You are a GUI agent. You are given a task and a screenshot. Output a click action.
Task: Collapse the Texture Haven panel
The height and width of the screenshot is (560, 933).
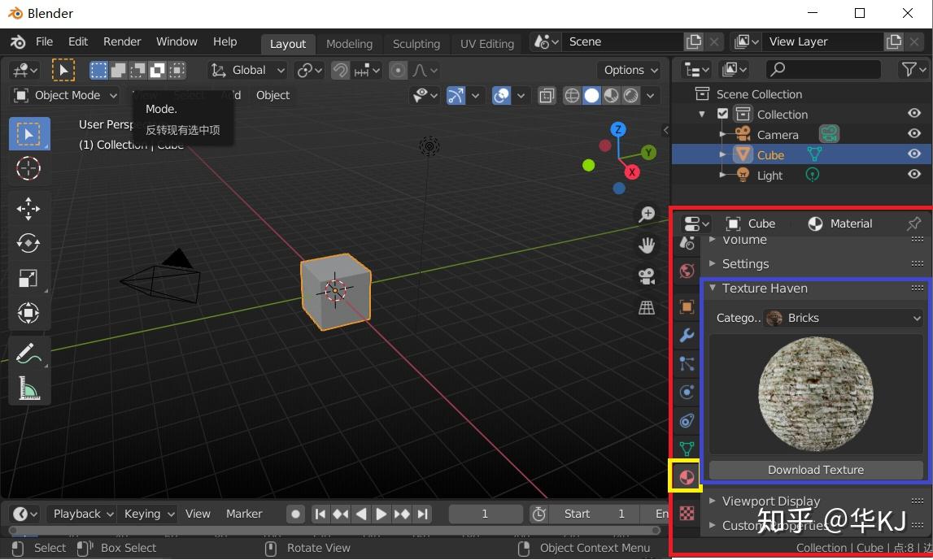[x=713, y=289]
